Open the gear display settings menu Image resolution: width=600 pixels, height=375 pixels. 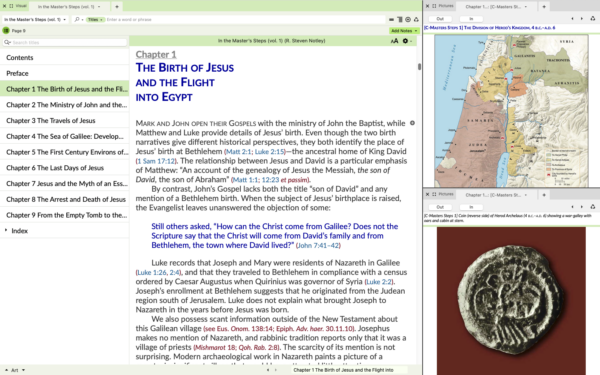coord(406,41)
